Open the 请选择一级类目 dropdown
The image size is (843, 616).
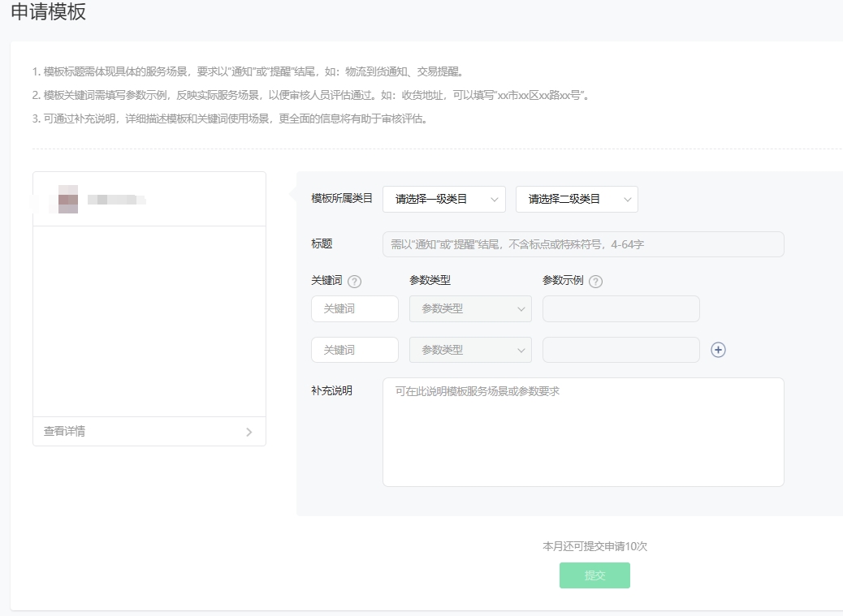[444, 199]
